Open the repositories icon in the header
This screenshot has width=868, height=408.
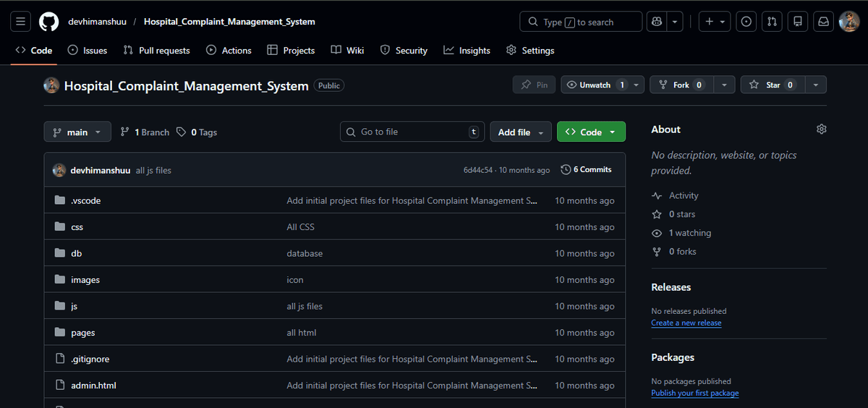(x=798, y=22)
